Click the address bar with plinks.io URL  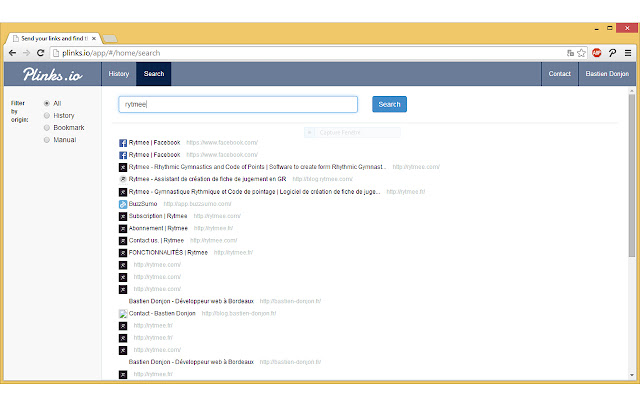(x=306, y=53)
